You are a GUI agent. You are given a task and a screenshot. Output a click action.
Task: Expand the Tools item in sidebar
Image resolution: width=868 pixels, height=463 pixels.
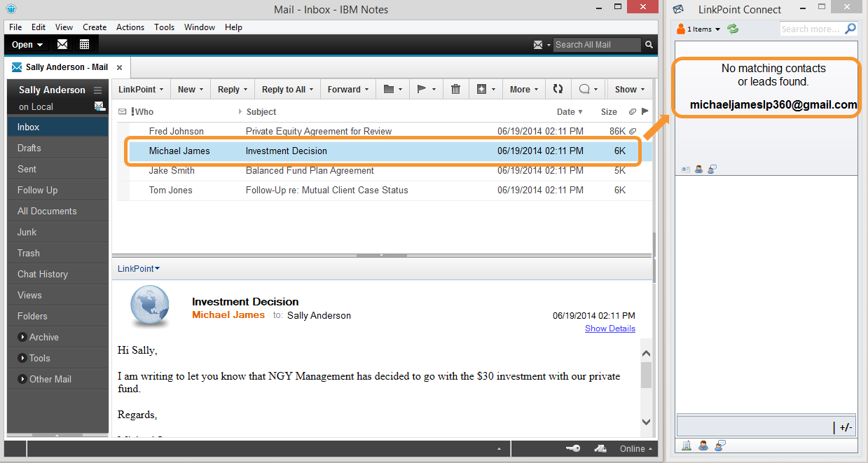click(x=22, y=358)
